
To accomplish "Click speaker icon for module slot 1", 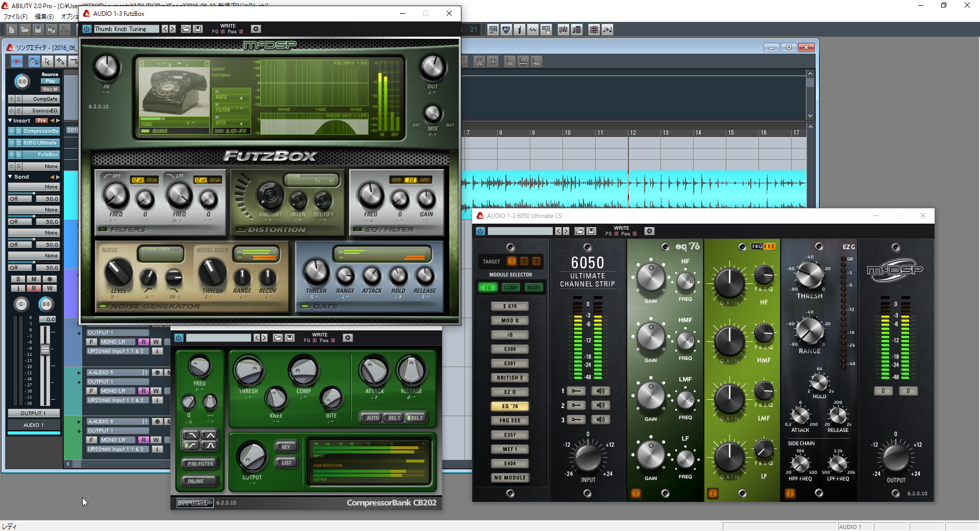I will pyautogui.click(x=600, y=391).
